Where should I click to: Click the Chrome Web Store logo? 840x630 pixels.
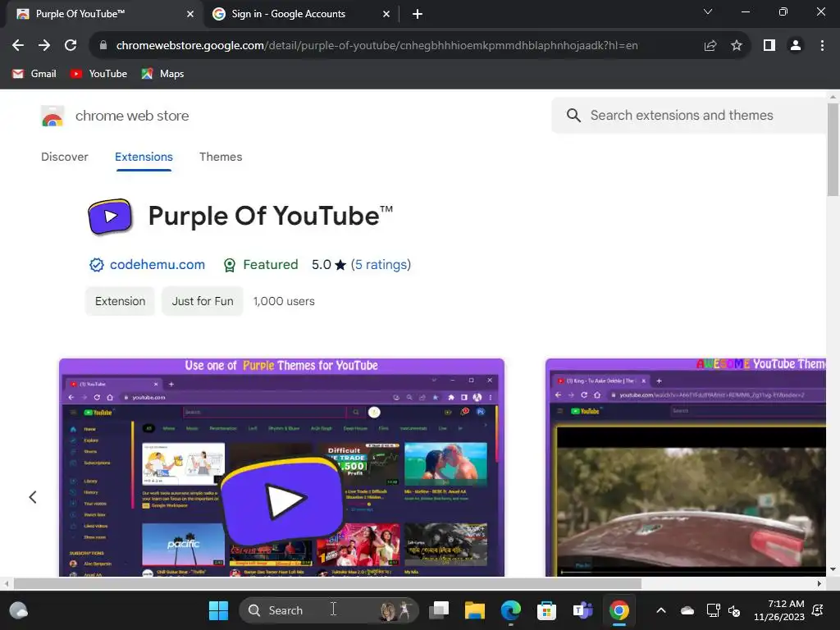52,116
